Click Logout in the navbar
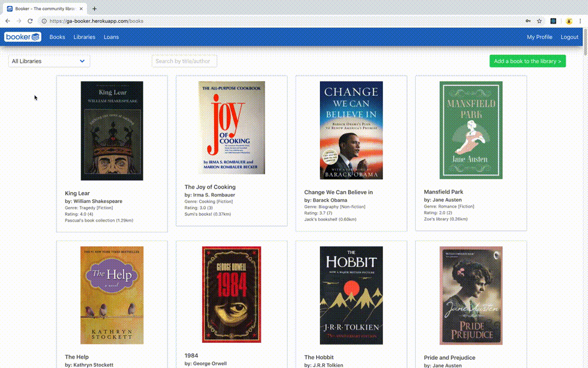588x368 pixels. [x=569, y=36]
